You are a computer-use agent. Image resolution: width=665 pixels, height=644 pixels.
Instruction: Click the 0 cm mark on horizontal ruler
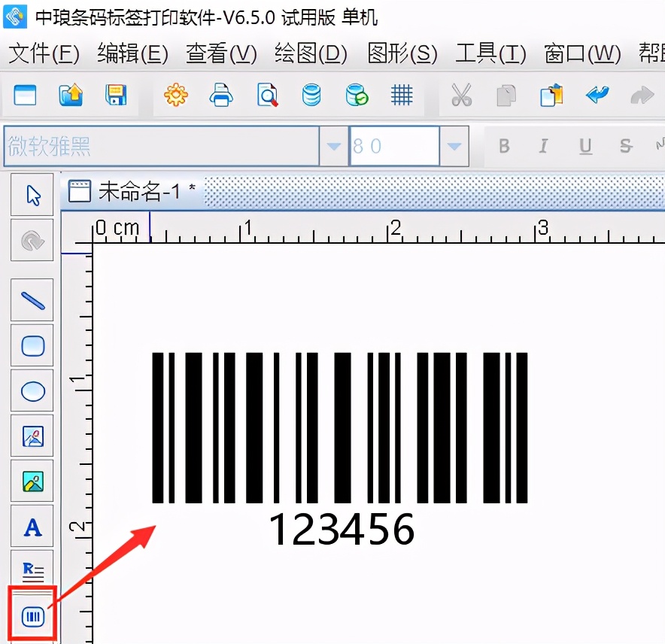[117, 228]
